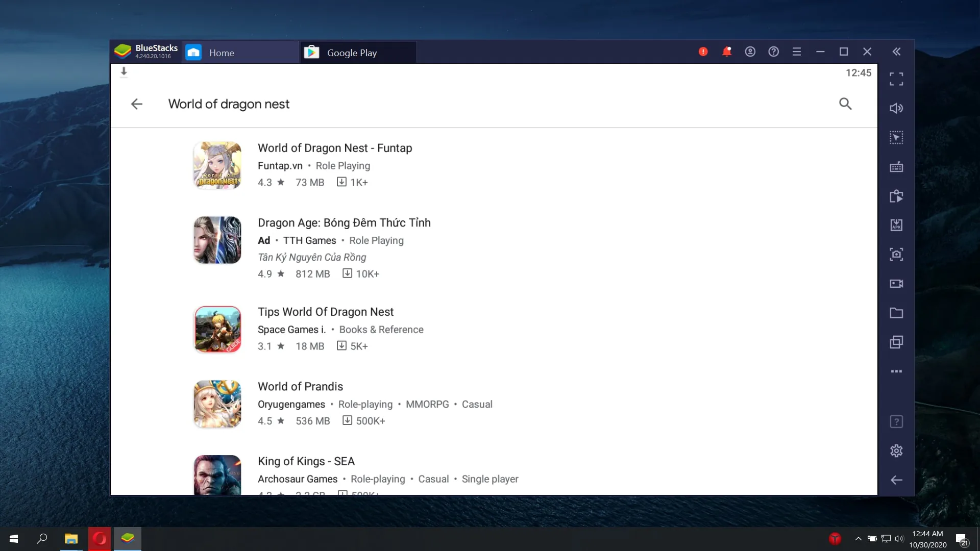Open the BlueStacks notification bell
This screenshot has height=551, width=980.
click(x=726, y=52)
